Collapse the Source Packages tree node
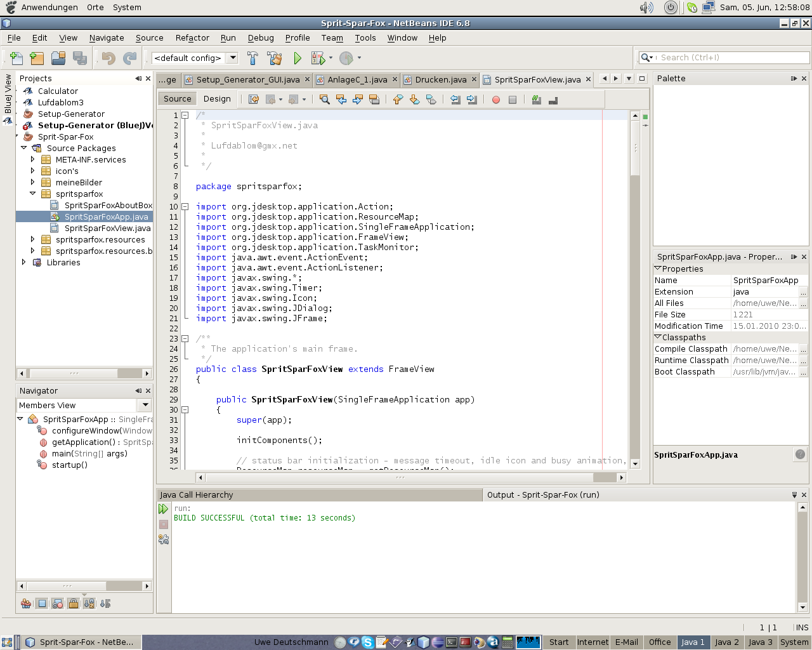812x650 pixels. pyautogui.click(x=24, y=148)
